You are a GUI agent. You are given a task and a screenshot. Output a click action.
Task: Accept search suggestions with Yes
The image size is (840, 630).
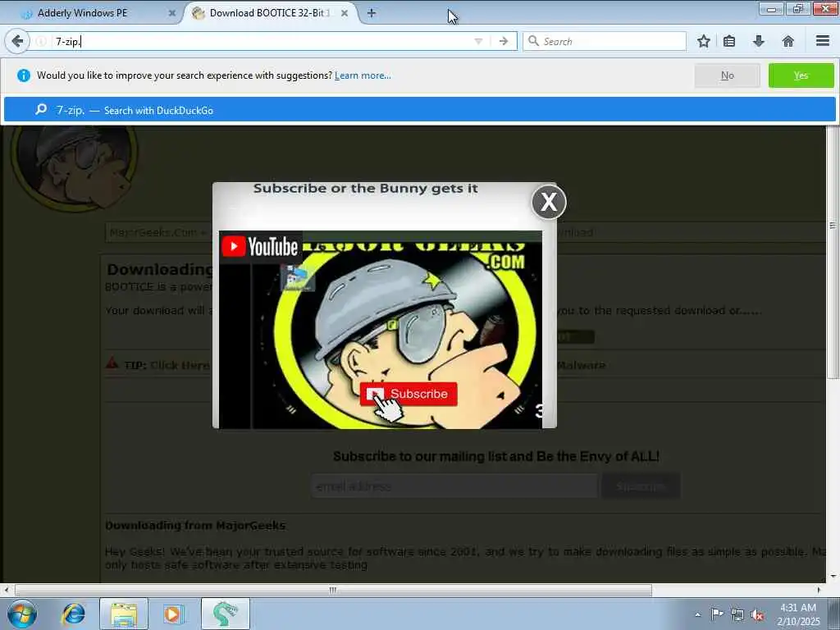click(x=801, y=75)
